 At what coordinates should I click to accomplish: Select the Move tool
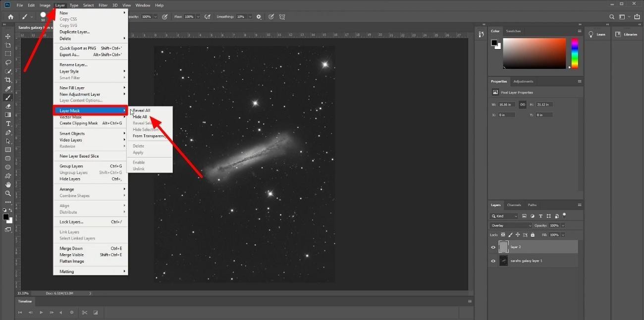(x=8, y=37)
